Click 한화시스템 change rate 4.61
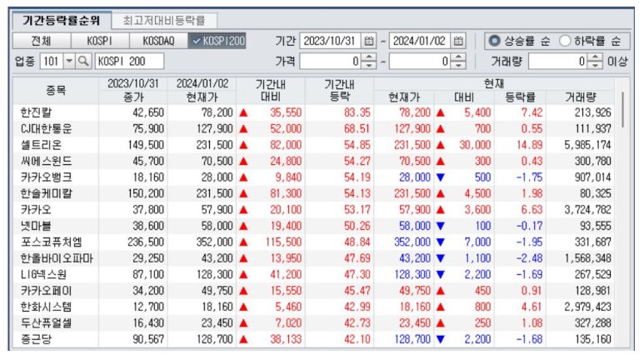Viewport: 644px width, 360px height. 532,307
